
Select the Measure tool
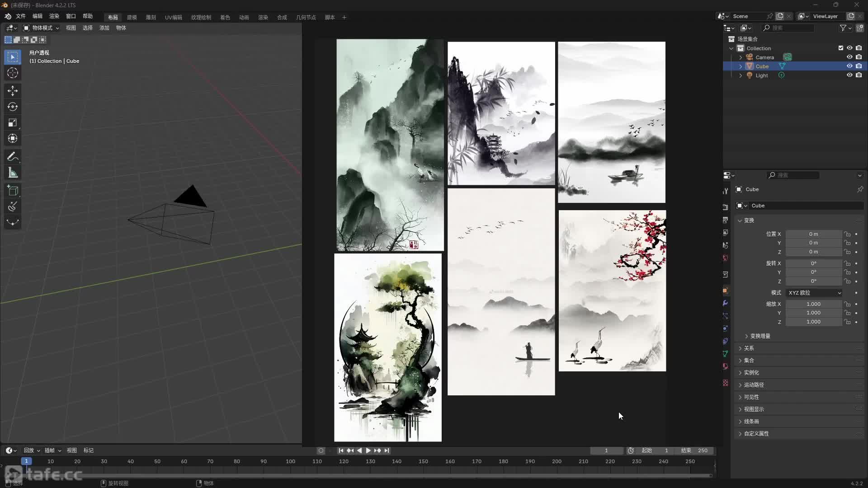13,173
